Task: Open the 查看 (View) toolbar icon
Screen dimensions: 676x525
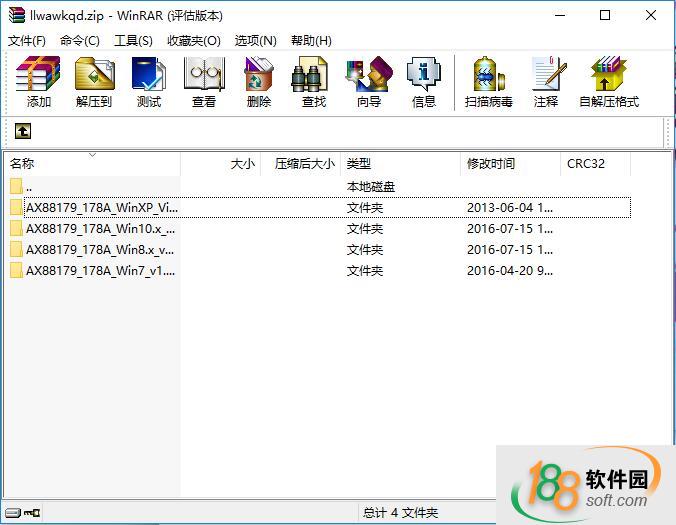Action: tap(204, 82)
